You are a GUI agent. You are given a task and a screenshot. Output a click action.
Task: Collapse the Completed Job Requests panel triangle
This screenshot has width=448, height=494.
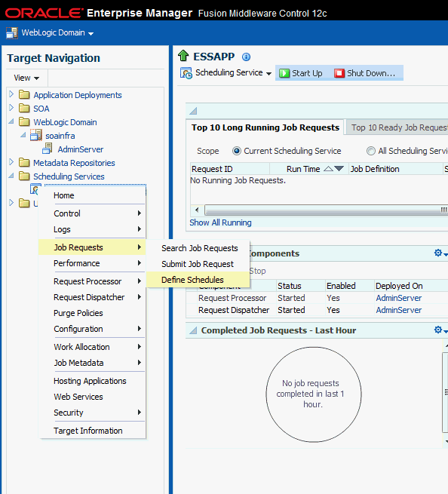tap(193, 330)
